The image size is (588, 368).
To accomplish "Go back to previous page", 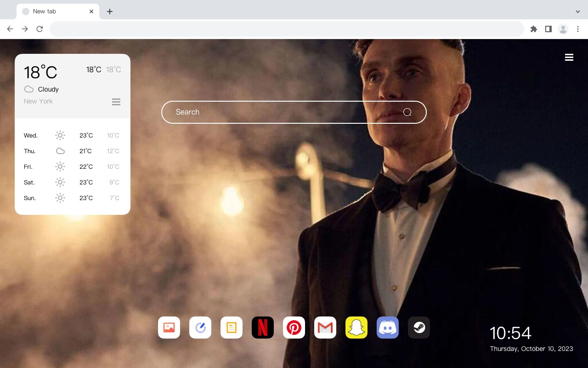I will point(10,29).
